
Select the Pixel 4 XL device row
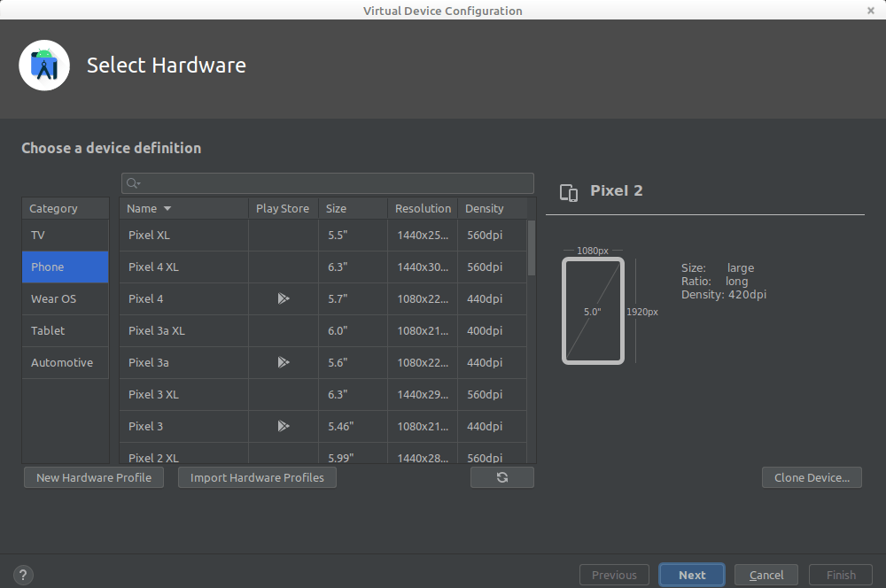click(323, 267)
